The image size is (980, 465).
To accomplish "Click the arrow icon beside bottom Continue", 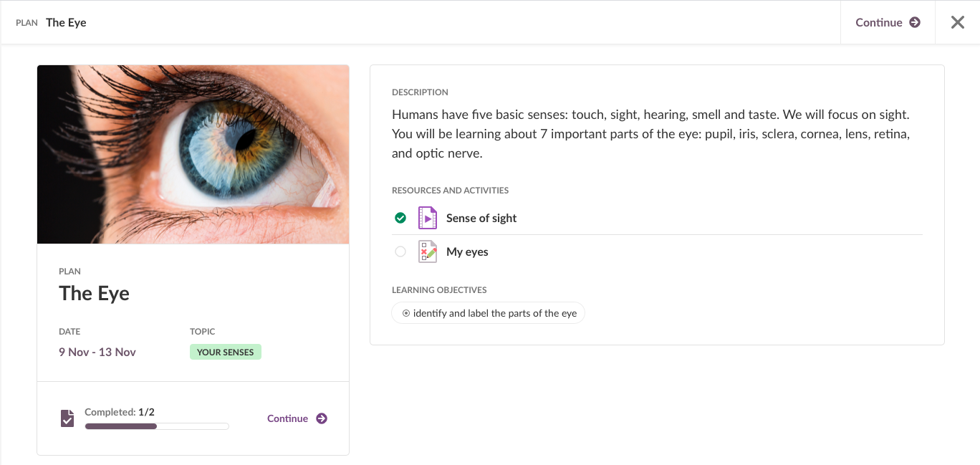I will (322, 418).
